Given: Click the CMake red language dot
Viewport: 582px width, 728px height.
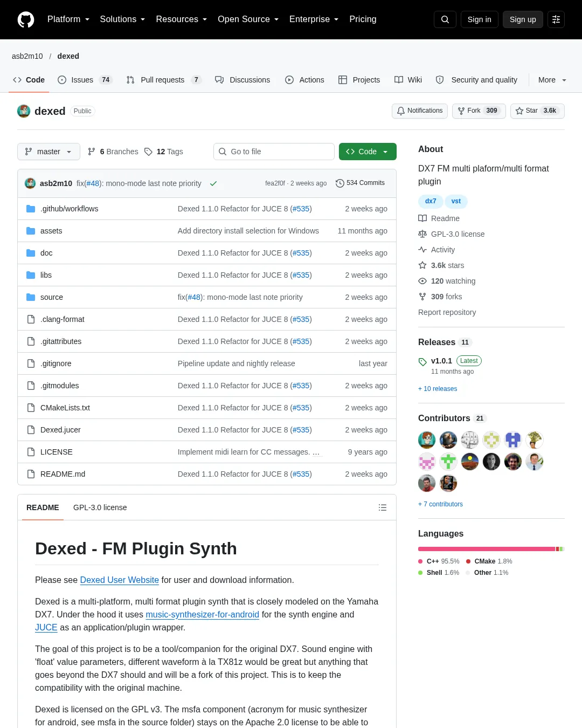Looking at the screenshot, I should (468, 561).
